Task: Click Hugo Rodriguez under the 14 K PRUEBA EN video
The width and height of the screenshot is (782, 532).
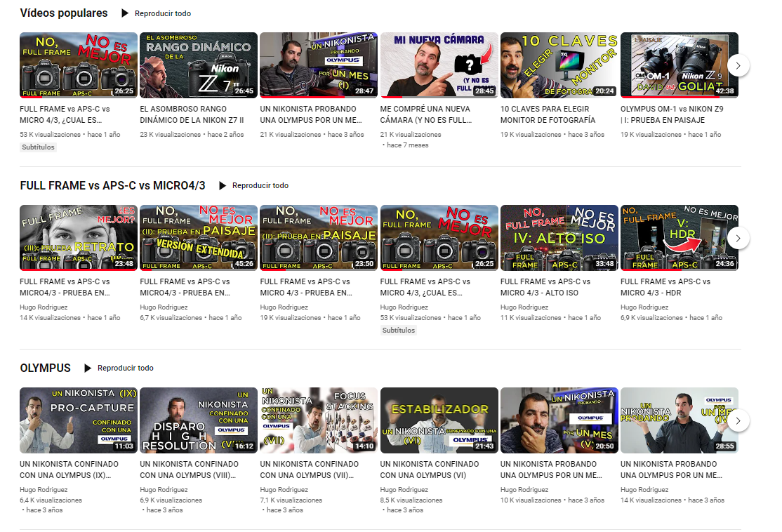Action: [x=44, y=307]
